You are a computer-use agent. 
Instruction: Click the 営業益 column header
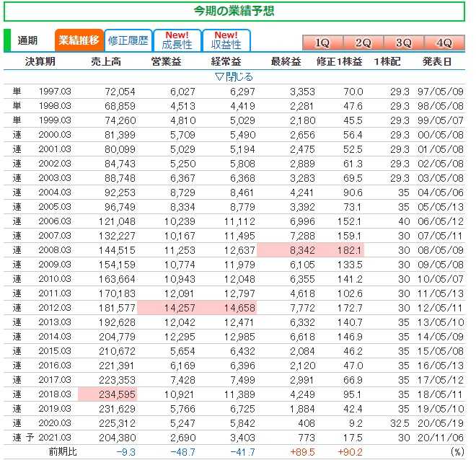(x=166, y=61)
